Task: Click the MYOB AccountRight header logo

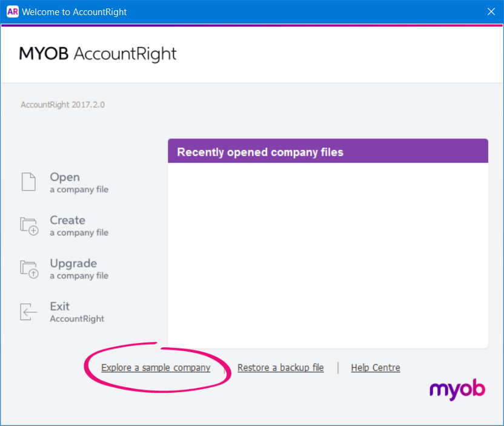Action: 98,54
